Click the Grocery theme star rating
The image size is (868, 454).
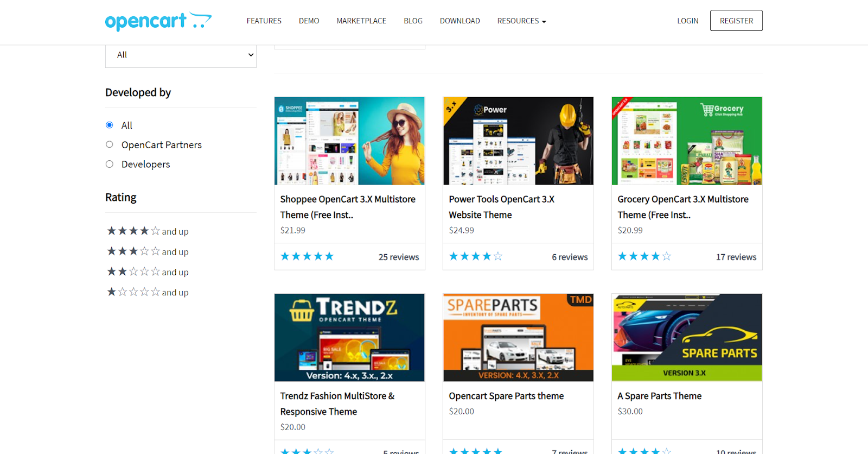tap(644, 256)
